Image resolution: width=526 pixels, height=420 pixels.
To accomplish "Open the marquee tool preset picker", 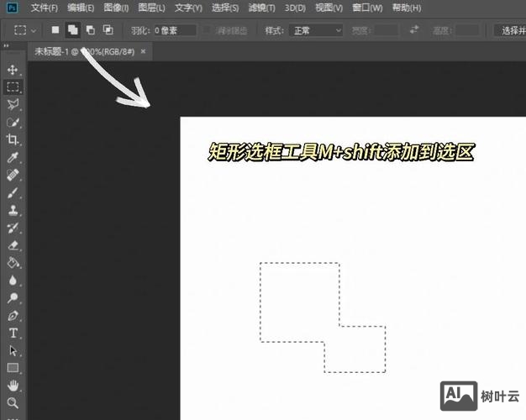I will [25, 30].
